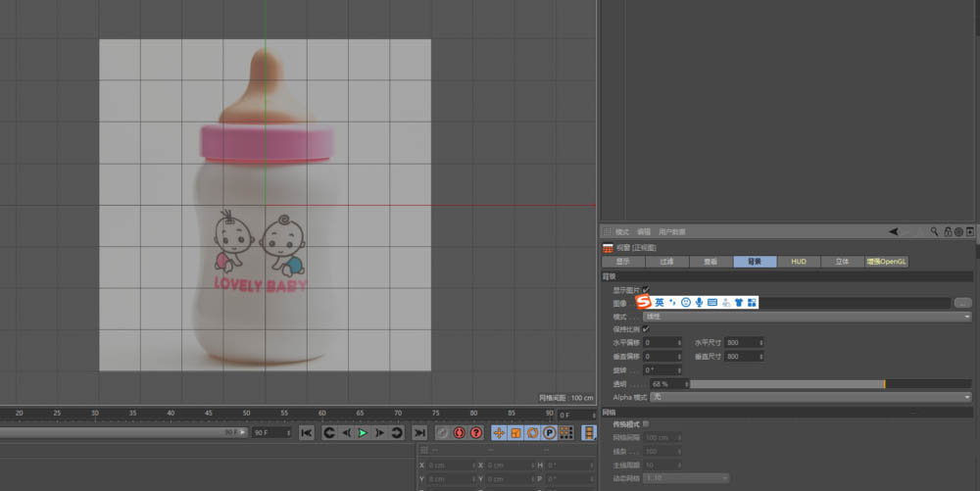Toggle the Scale keyframe recording icon
The image size is (980, 491).
click(515, 432)
